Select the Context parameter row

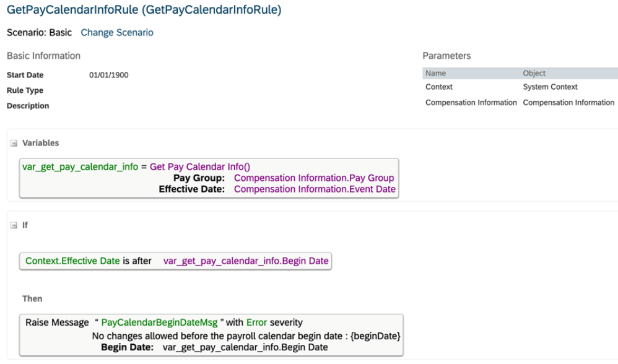pos(440,87)
